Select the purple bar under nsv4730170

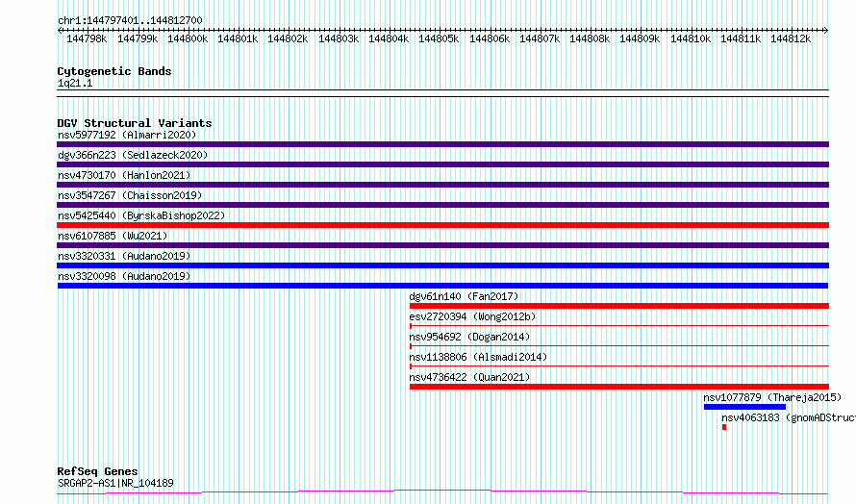tap(442, 185)
